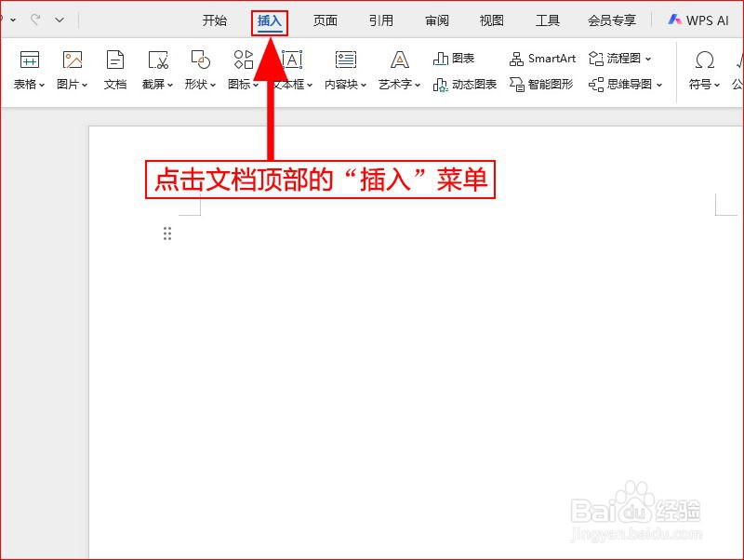Open 会员专享 member benefits
This screenshot has height=560, width=744.
tap(611, 19)
